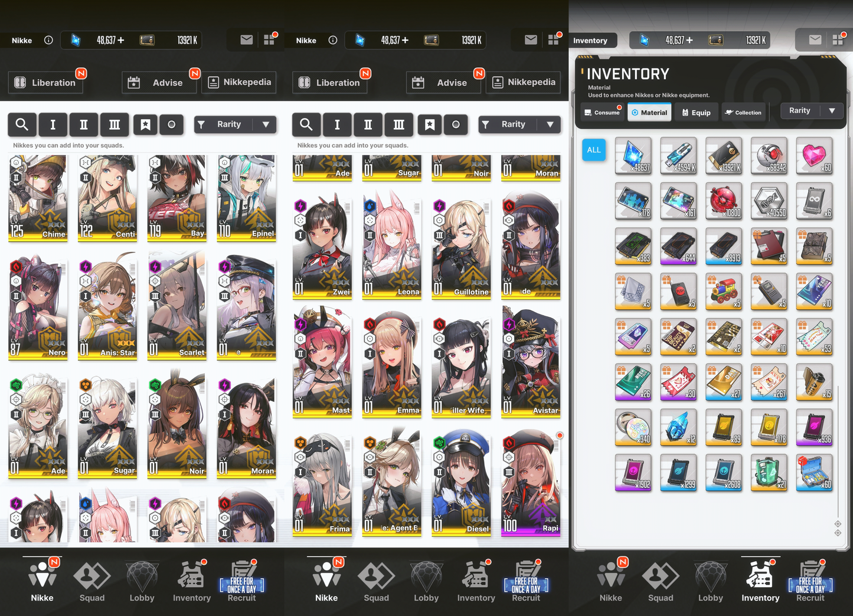Toggle the bookmark filter in middle panel
The height and width of the screenshot is (616, 853).
(430, 124)
